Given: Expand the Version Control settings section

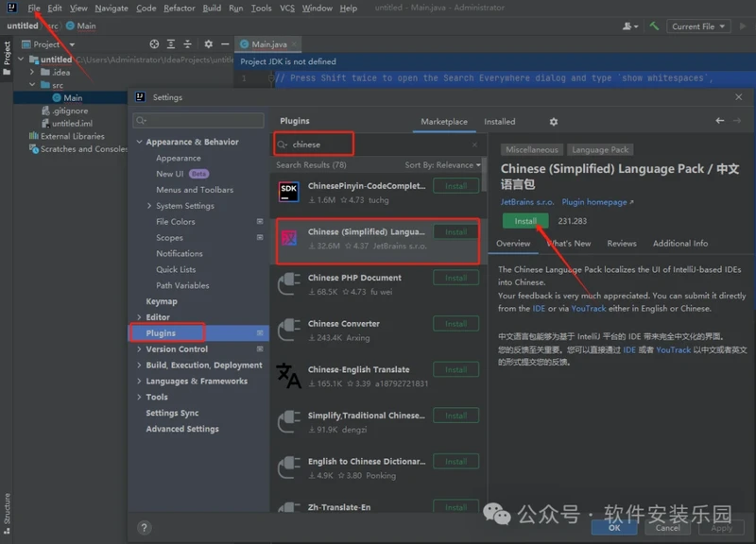Looking at the screenshot, I should click(140, 349).
